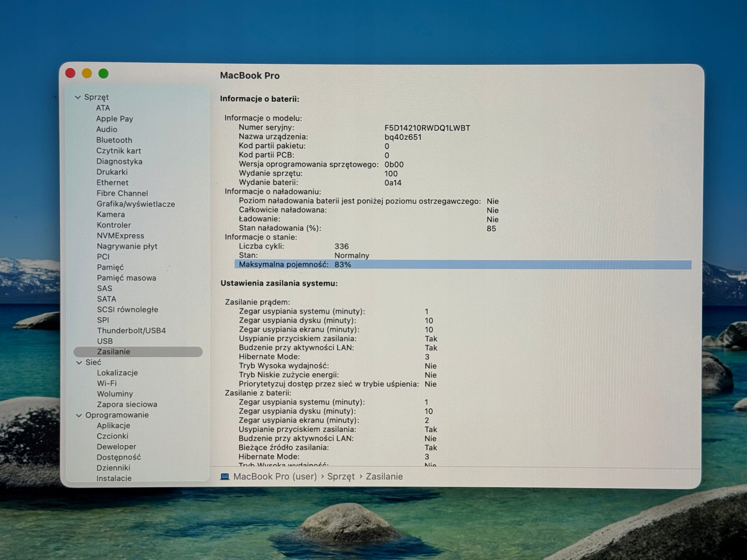Click the "Zasilanie z baterii:" subsection label

[x=258, y=393]
